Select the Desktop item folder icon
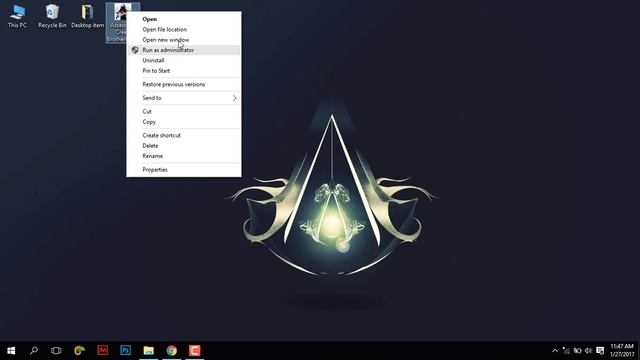 coord(87,16)
